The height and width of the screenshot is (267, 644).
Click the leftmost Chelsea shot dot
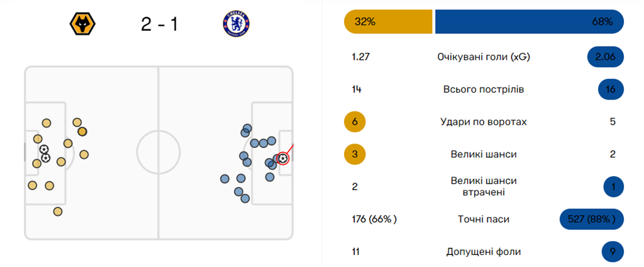pos(225,179)
